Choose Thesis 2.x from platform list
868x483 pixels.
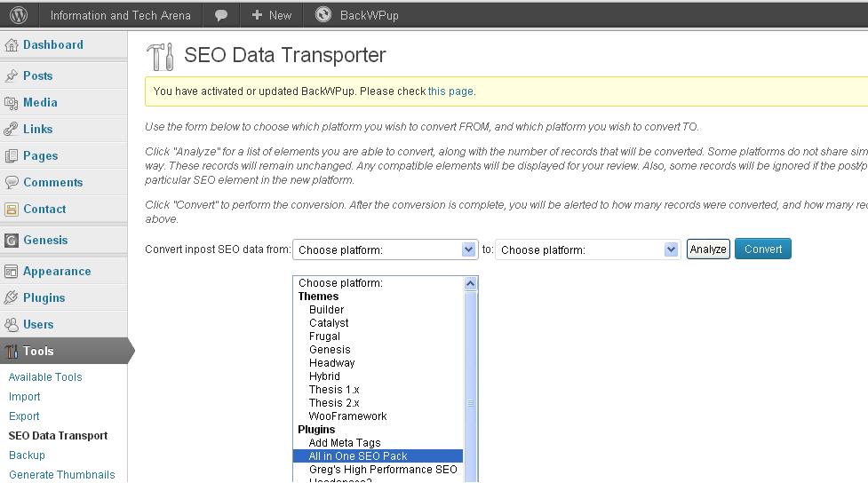pyautogui.click(x=334, y=403)
